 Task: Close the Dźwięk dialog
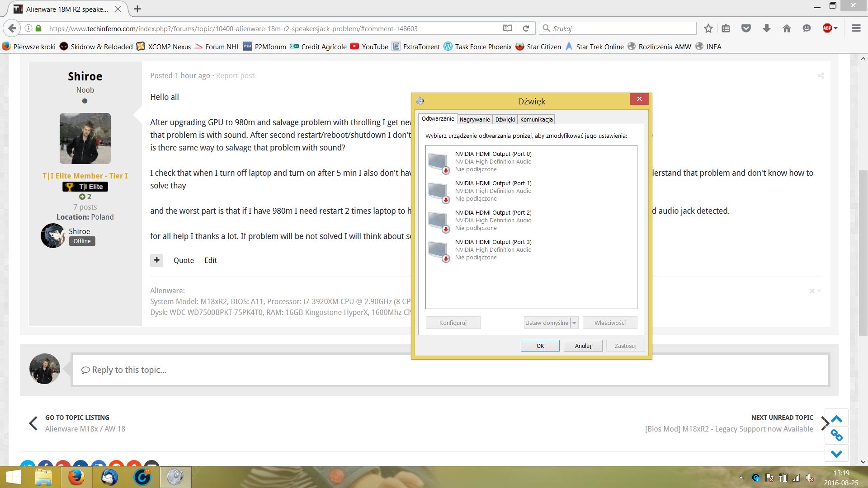point(639,99)
